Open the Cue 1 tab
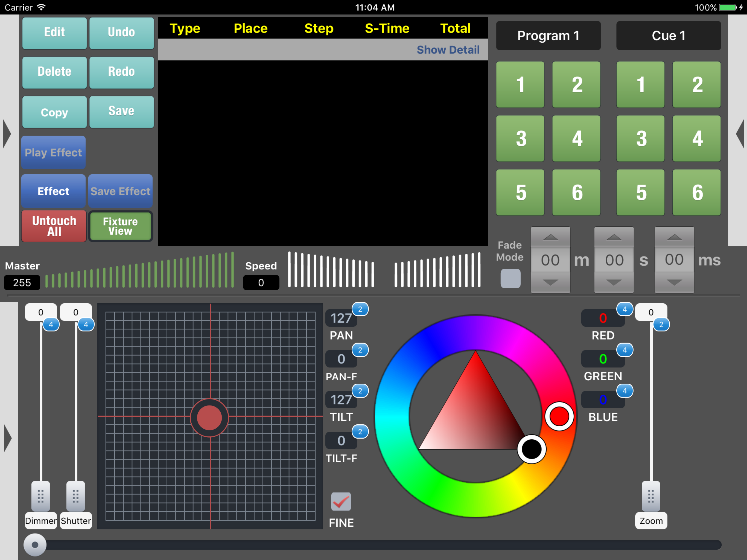The width and height of the screenshot is (747, 560). [x=668, y=36]
